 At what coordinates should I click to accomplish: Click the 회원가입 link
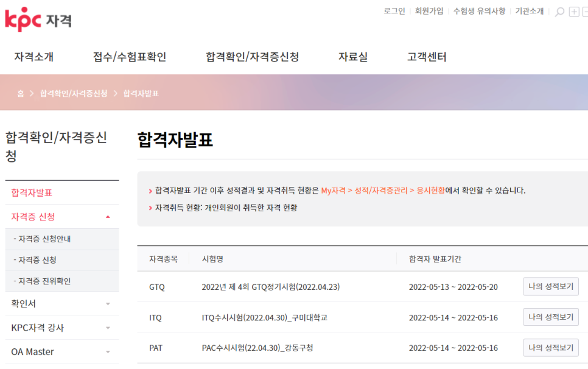coord(429,11)
